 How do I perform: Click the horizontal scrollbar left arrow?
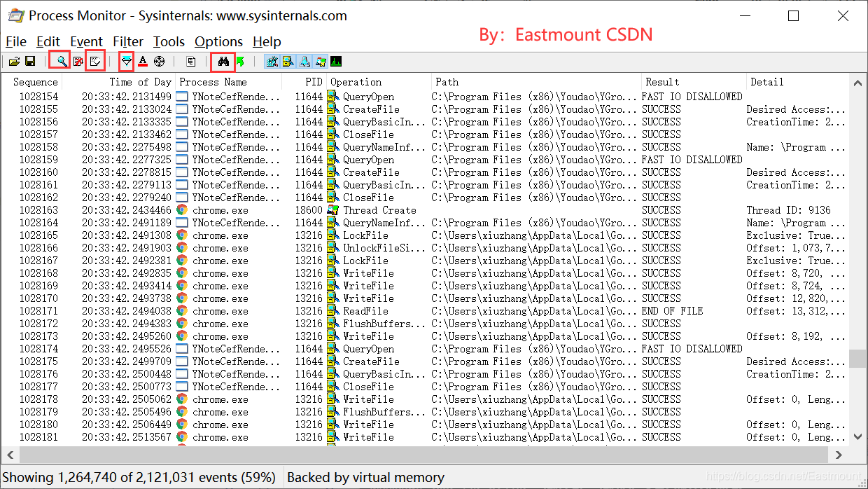coord(9,454)
